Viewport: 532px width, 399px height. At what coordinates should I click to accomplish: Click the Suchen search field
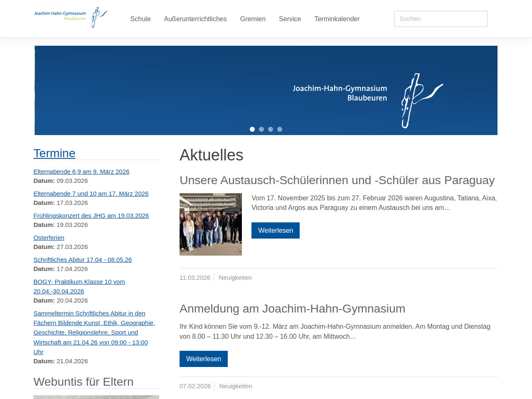click(x=440, y=19)
